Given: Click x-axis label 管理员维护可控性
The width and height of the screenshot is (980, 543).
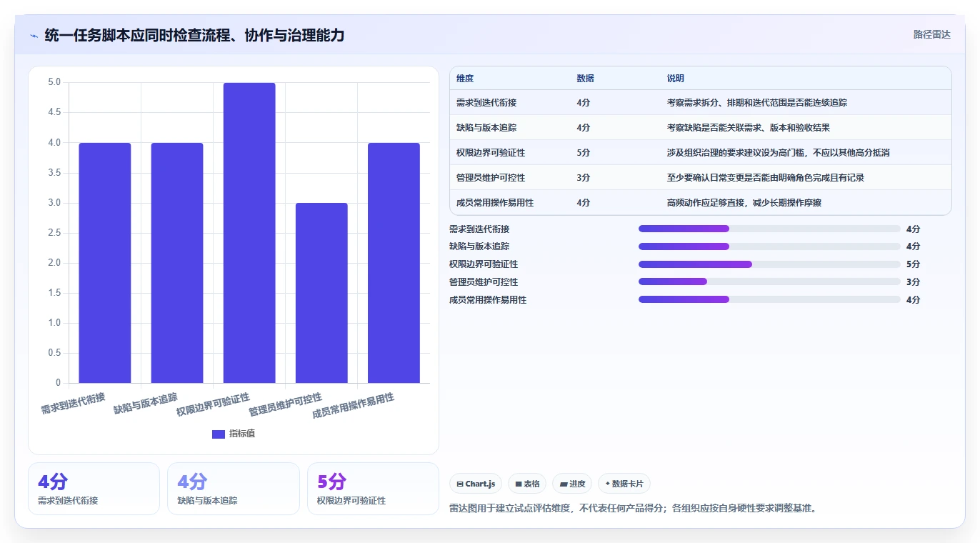Looking at the screenshot, I should click(286, 404).
